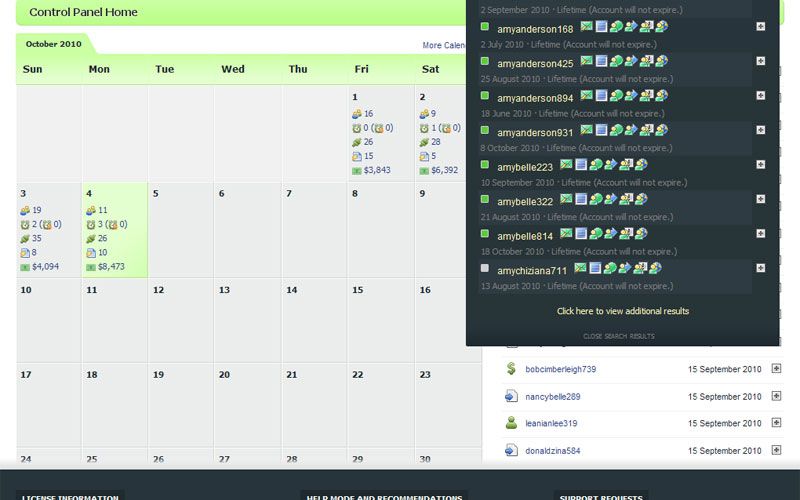Click the green user icon beside leanianlee319
The image size is (800, 500).
[511, 423]
